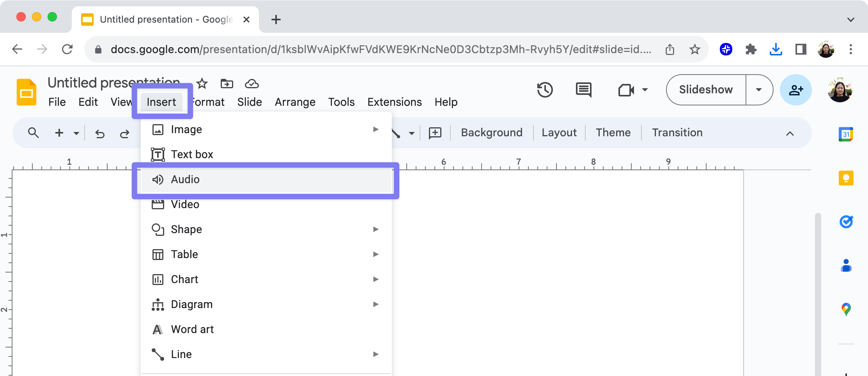This screenshot has width=868, height=376.
Task: Expand new slide layout dropdown arrow
Action: point(76,134)
